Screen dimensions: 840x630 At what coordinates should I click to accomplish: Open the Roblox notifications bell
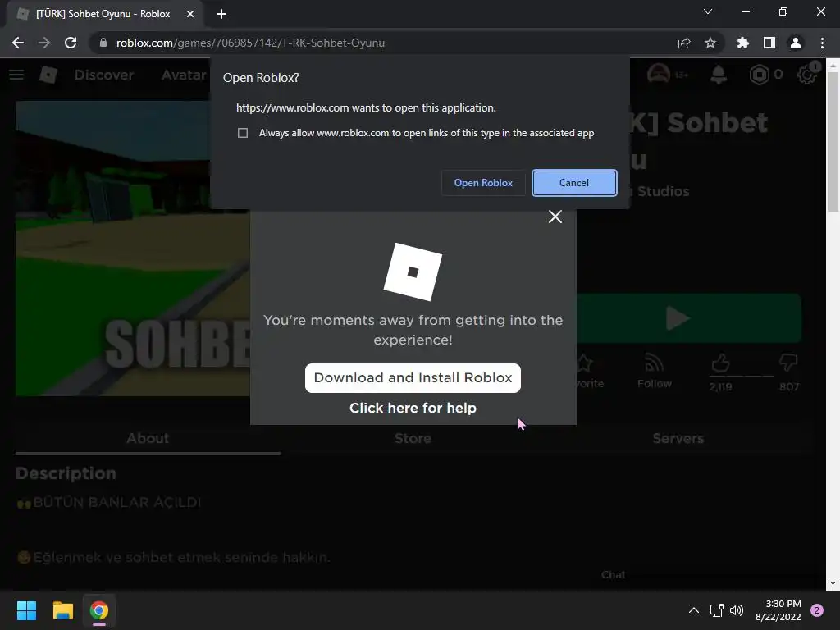[719, 75]
